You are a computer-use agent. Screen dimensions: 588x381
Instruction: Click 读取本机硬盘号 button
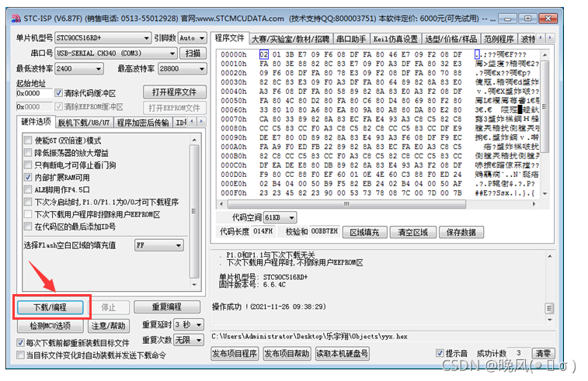pos(343,353)
